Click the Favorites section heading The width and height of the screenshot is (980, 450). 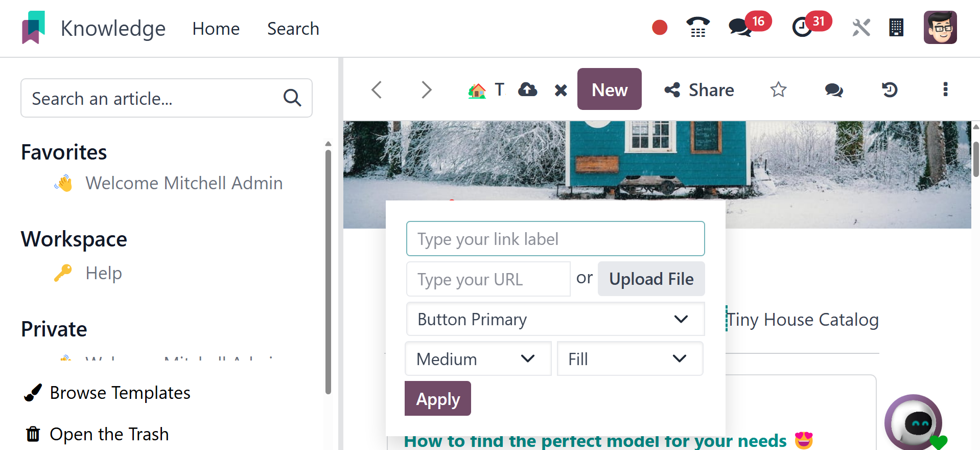[64, 152]
